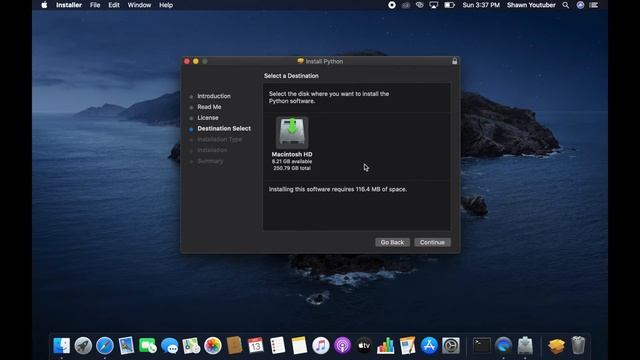Open Siri from menu bar
The width and height of the screenshot is (640, 360).
pos(580,5)
